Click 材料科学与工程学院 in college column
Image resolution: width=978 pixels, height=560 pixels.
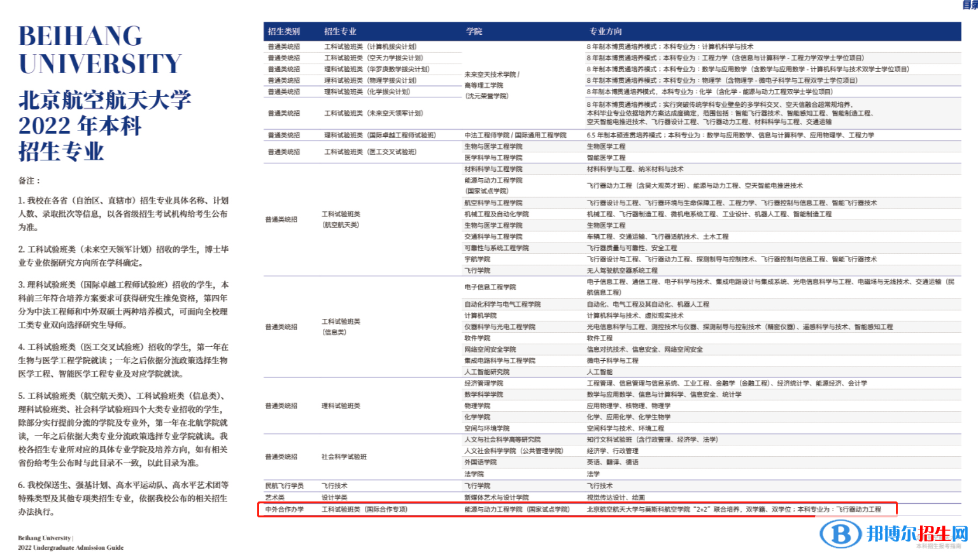493,169
